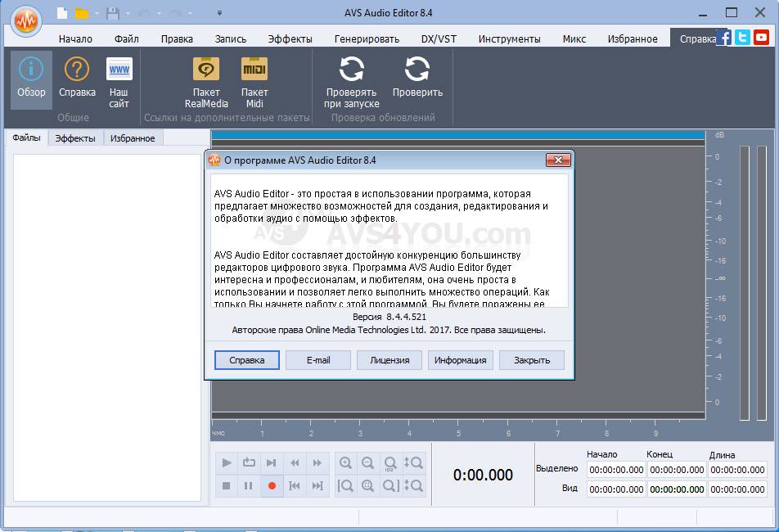The height and width of the screenshot is (532, 779).
Task: Click the Лицензия button in dialog
Action: (389, 360)
